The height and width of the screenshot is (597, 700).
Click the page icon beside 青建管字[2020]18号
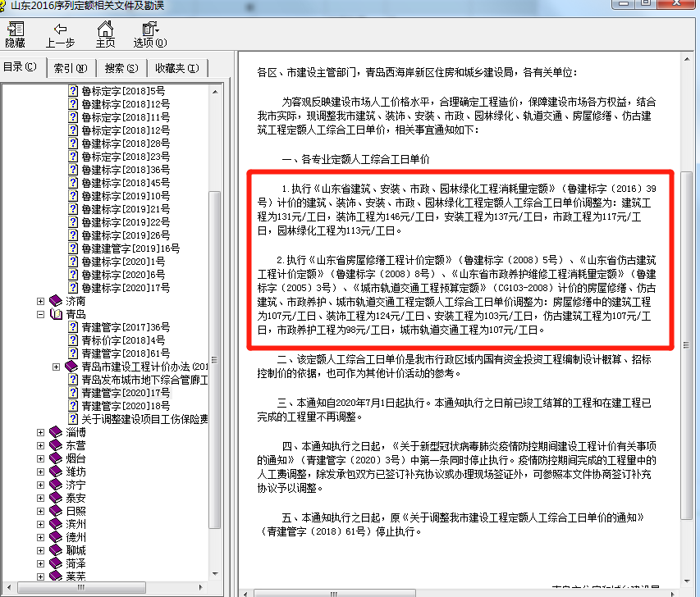pos(73,406)
